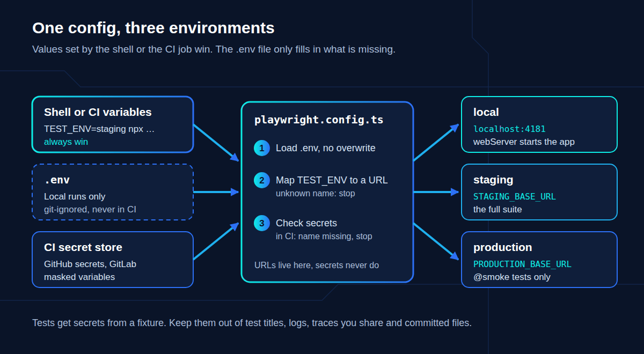Image resolution: width=644 pixels, height=354 pixels.
Task: Click "webServer starts the app"
Action: [524, 142]
